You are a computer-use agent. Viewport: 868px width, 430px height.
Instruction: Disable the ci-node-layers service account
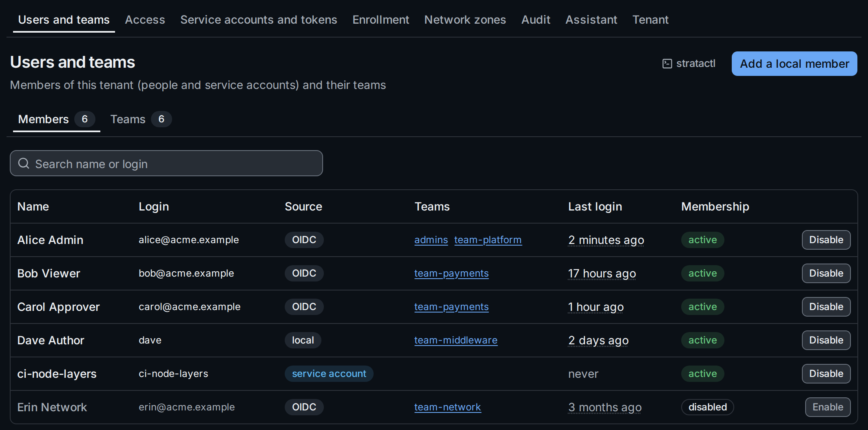point(826,374)
